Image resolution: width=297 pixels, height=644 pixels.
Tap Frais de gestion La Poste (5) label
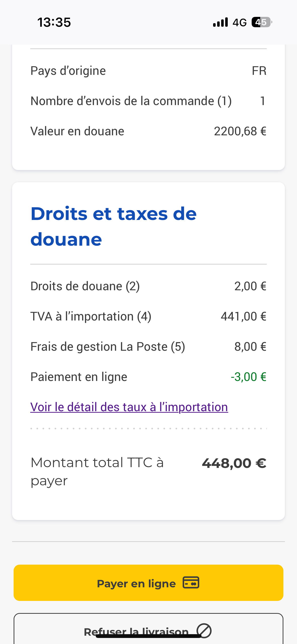[x=108, y=347]
